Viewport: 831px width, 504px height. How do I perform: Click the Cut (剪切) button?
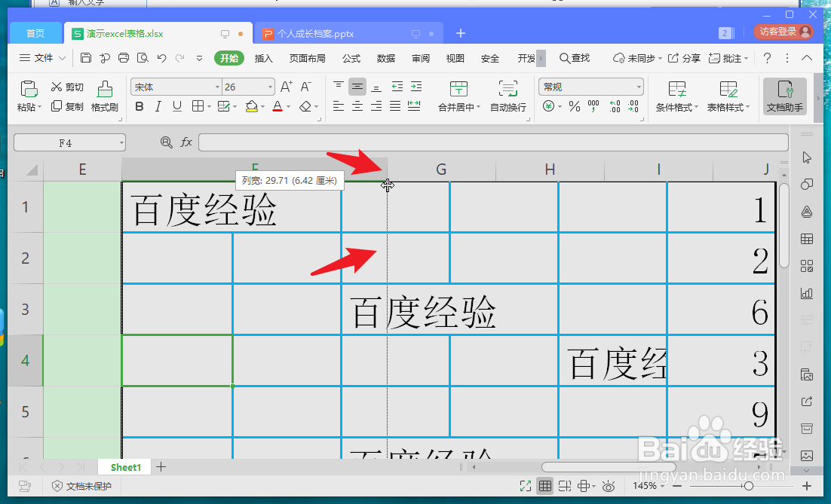(x=67, y=87)
